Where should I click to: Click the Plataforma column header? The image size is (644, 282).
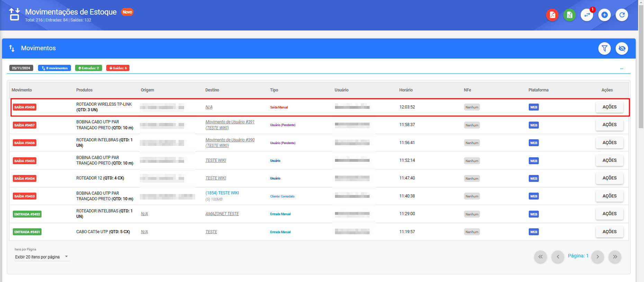point(538,90)
